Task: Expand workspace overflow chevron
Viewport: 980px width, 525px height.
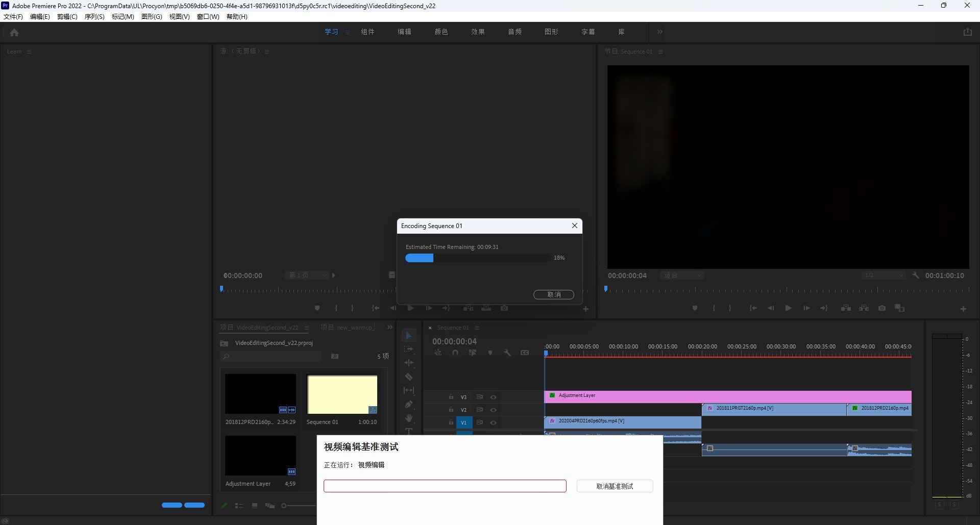Action: (659, 32)
